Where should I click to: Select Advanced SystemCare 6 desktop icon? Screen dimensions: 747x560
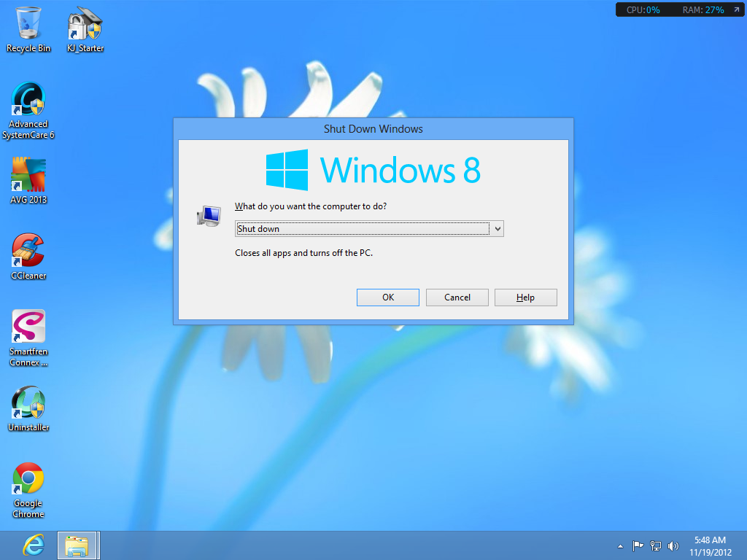point(28,111)
